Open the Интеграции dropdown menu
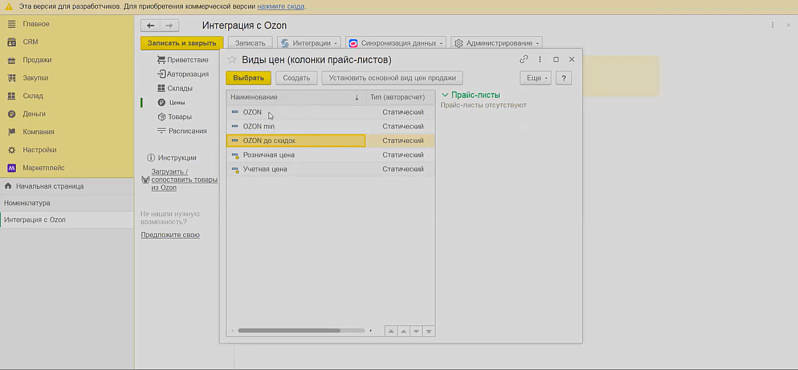This screenshot has width=798, height=370. [x=309, y=43]
